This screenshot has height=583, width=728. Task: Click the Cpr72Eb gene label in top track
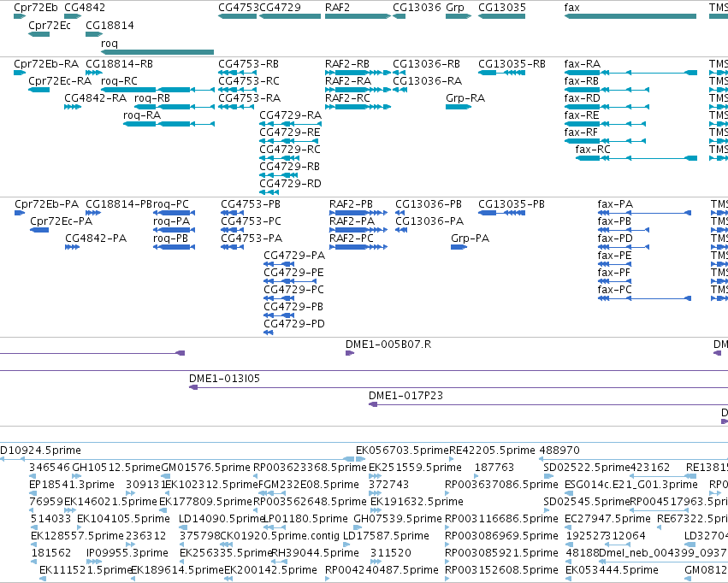(36, 8)
